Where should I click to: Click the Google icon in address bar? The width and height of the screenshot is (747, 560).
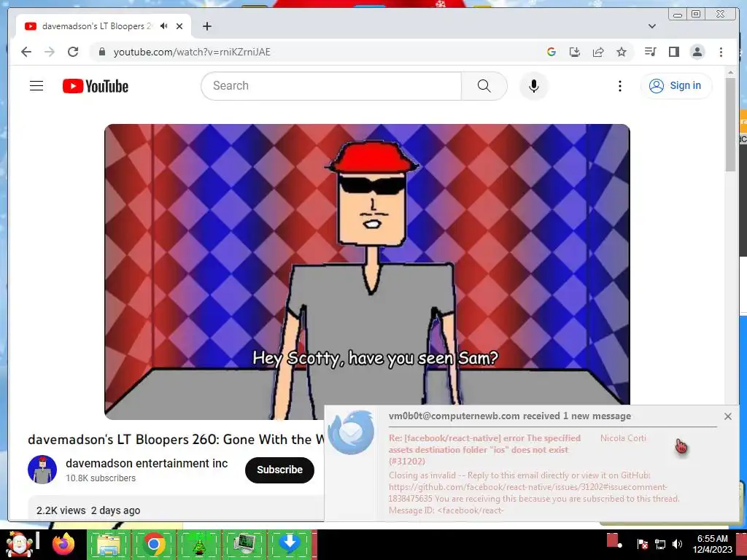pyautogui.click(x=551, y=52)
